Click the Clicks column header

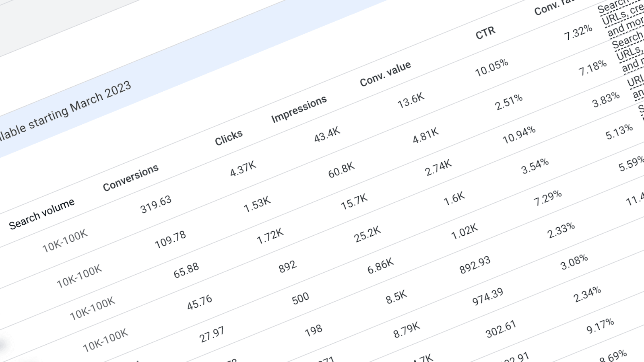coord(229,138)
